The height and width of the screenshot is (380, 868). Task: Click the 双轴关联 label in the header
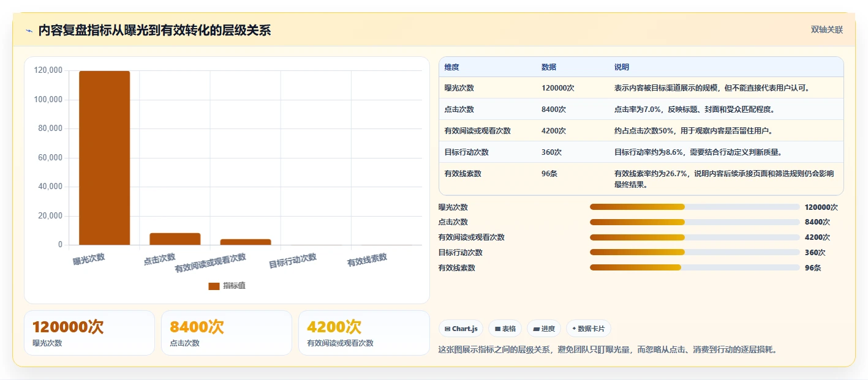pos(827,30)
